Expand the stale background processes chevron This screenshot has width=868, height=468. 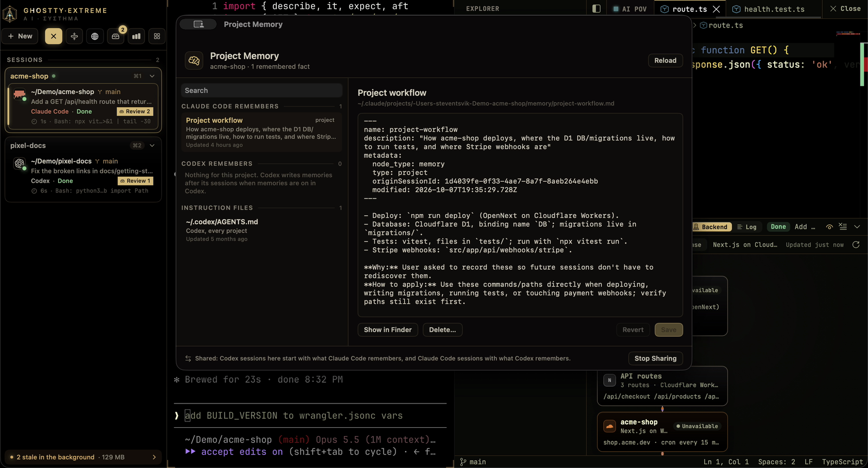[x=154, y=457]
